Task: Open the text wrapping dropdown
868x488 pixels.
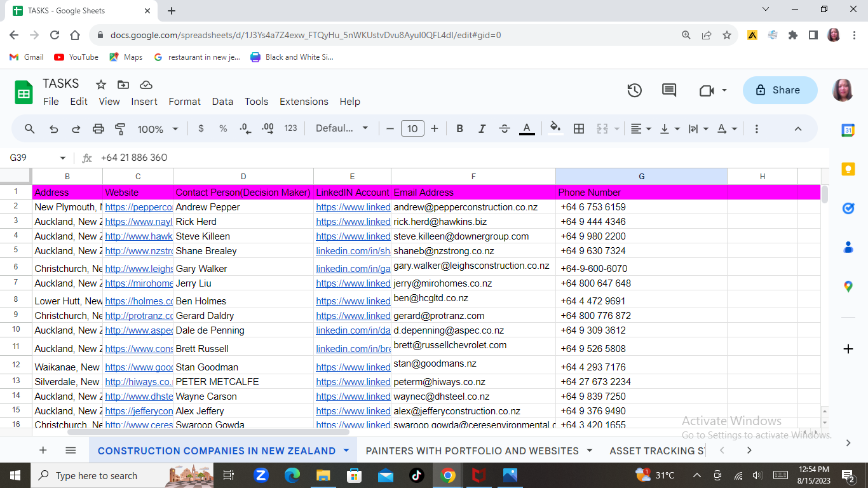Action: 698,128
